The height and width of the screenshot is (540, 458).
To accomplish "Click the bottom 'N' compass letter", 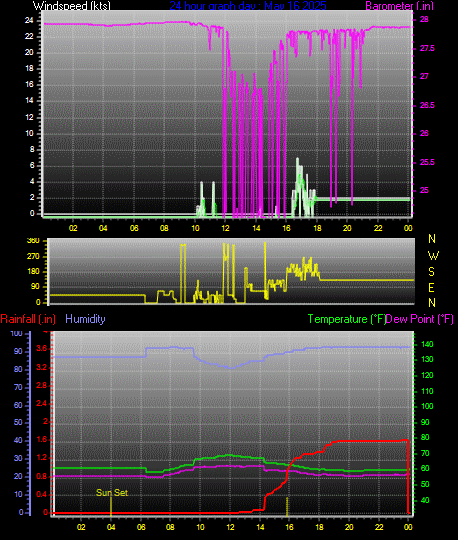I will point(432,303).
